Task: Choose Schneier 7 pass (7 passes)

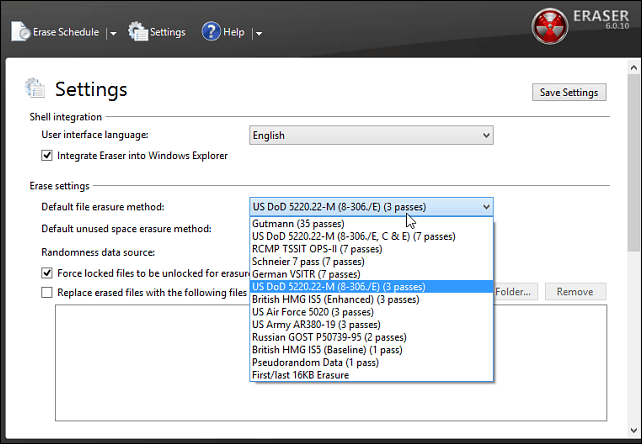Action: [371, 262]
